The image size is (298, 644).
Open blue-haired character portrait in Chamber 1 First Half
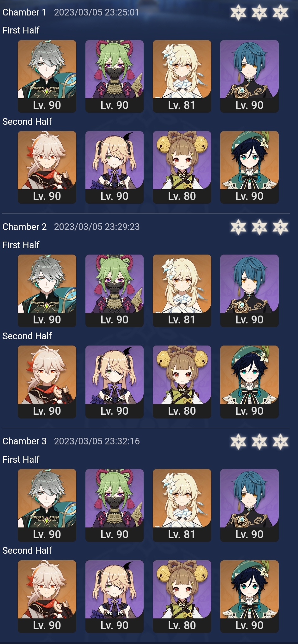(x=249, y=76)
